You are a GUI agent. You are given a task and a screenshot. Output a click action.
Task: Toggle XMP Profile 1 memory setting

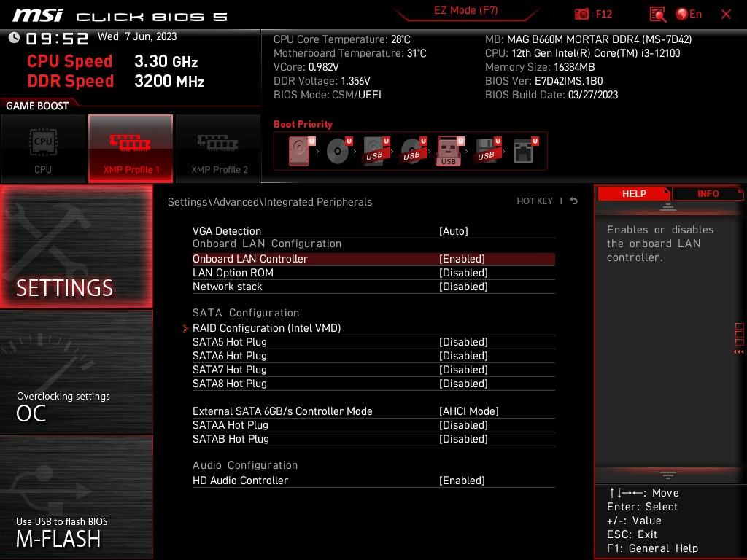tap(131, 149)
